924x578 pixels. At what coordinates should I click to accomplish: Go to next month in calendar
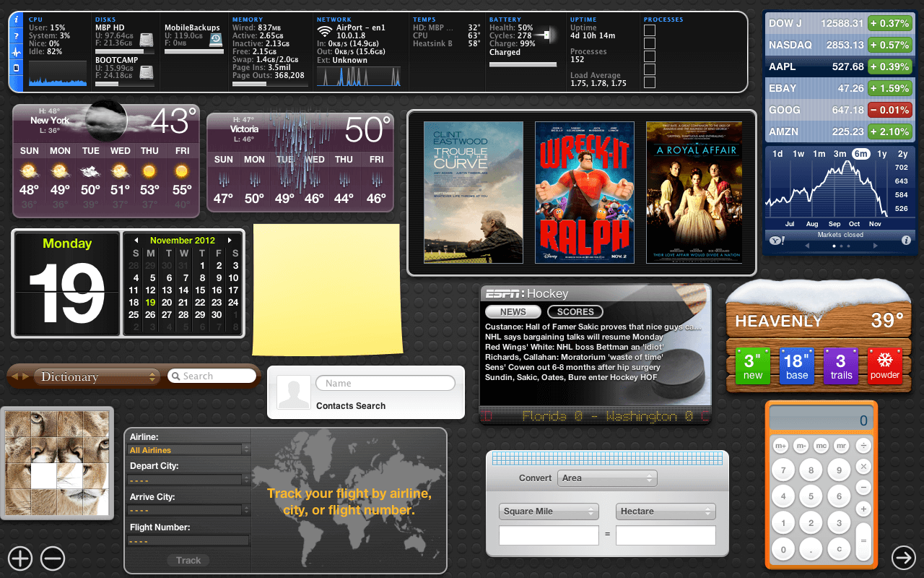click(x=230, y=240)
